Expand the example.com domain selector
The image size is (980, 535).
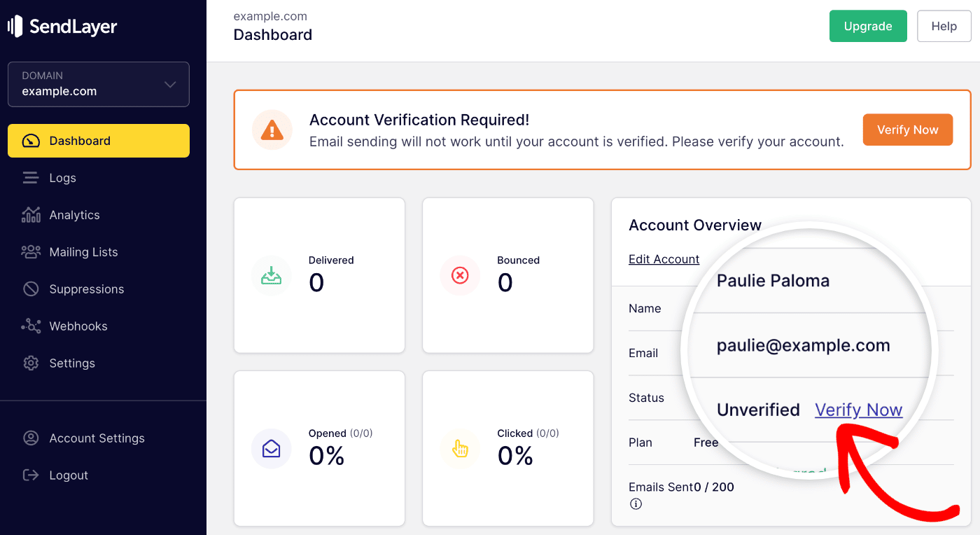tap(98, 84)
